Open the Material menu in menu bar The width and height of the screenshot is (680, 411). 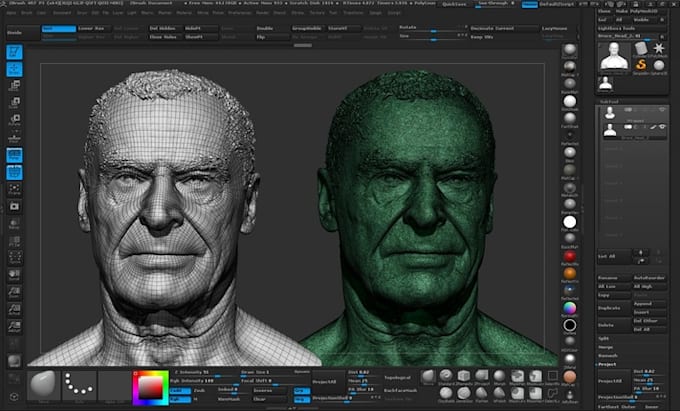[184, 13]
